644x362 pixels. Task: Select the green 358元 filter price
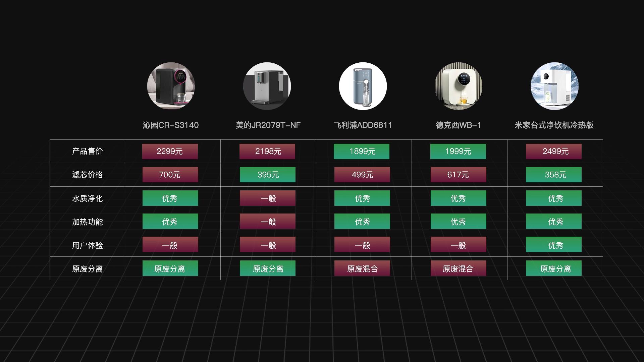coord(554,175)
